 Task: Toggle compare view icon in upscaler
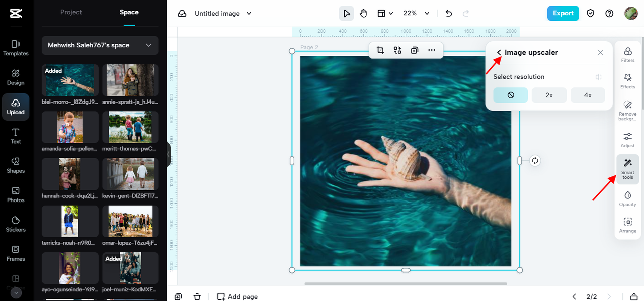(598, 77)
